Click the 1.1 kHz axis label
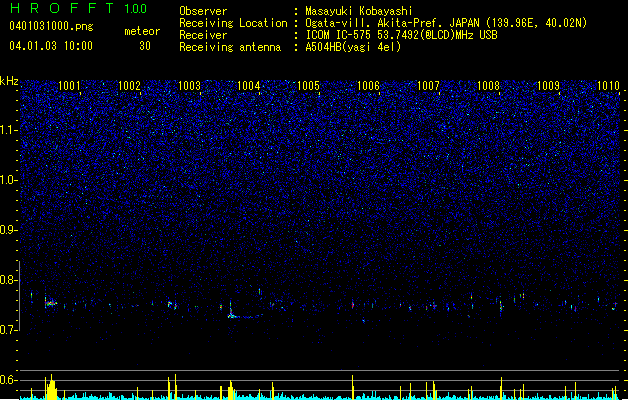 click(9, 130)
